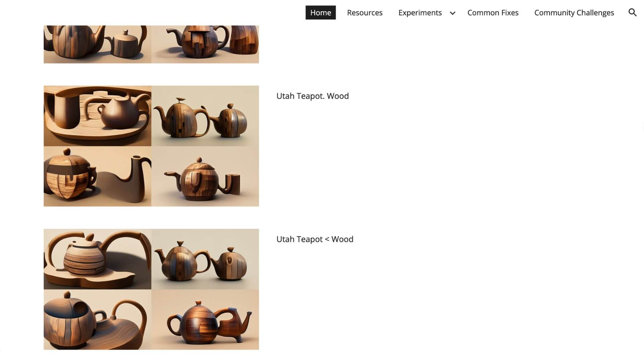Open the site search magnifier icon

[x=632, y=13]
